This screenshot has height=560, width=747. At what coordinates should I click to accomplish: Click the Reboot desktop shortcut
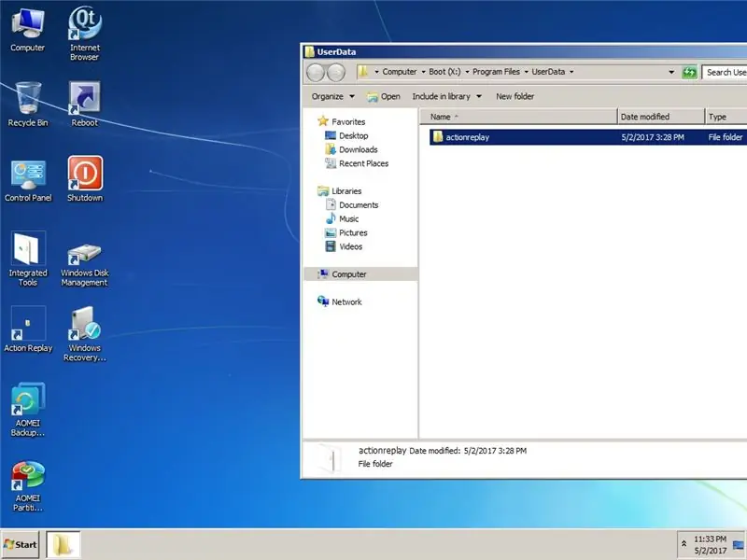(84, 105)
